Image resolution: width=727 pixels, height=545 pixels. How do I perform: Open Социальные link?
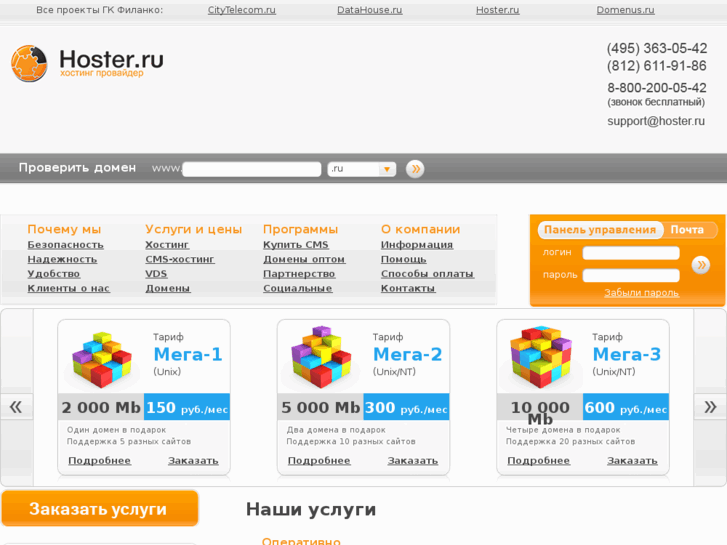(x=298, y=288)
